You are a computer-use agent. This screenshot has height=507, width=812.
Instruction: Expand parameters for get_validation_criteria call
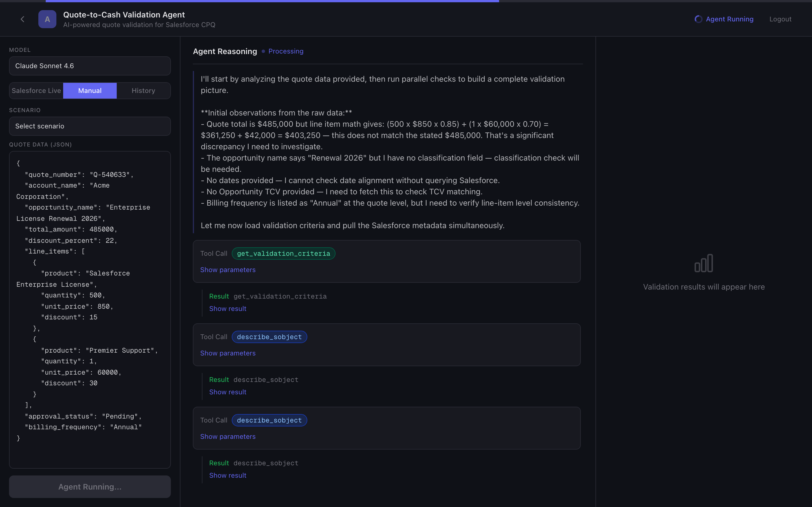pyautogui.click(x=228, y=270)
